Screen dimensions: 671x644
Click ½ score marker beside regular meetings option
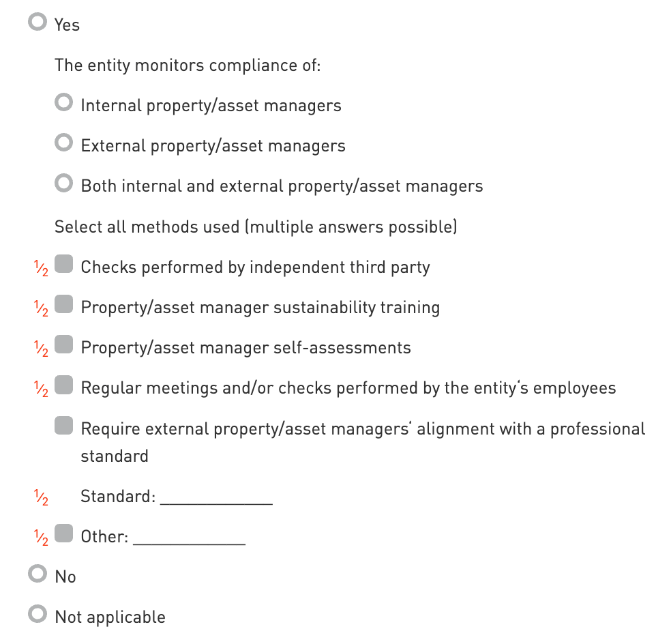[x=42, y=389]
